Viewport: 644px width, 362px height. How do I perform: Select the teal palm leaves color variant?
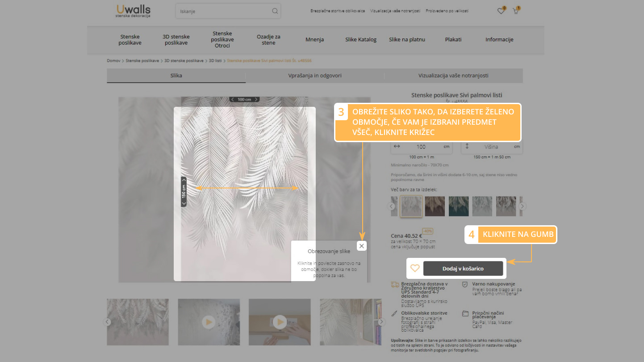click(x=459, y=206)
